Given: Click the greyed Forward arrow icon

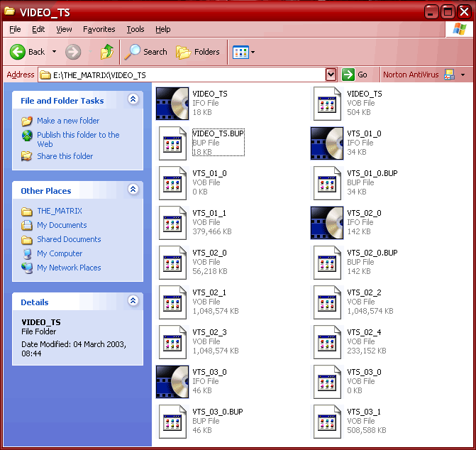Looking at the screenshot, I should 73,52.
